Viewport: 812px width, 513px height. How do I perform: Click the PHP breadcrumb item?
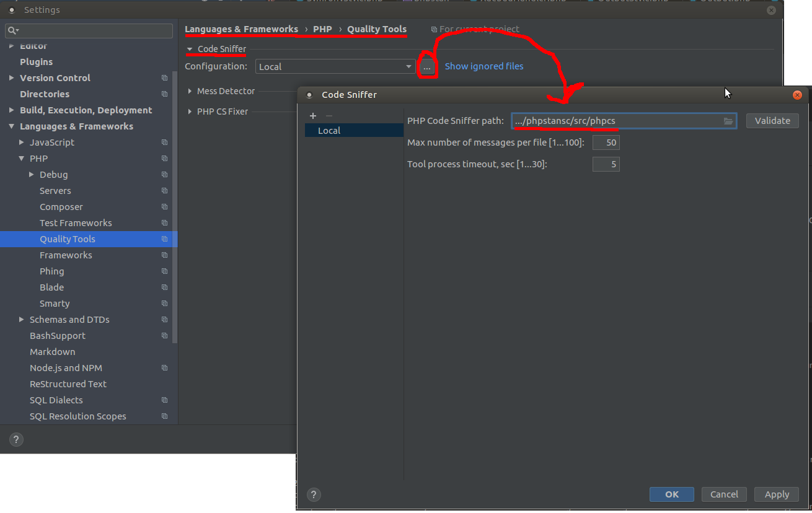[322, 29]
